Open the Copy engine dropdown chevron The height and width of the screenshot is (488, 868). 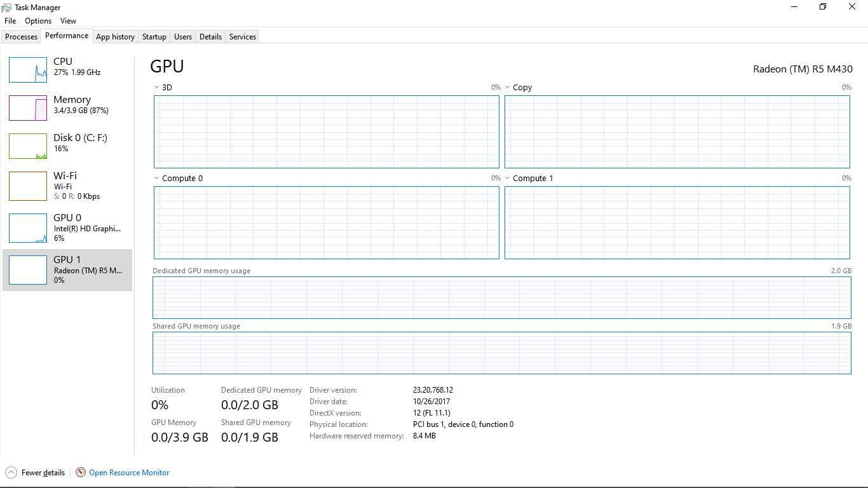(x=508, y=88)
